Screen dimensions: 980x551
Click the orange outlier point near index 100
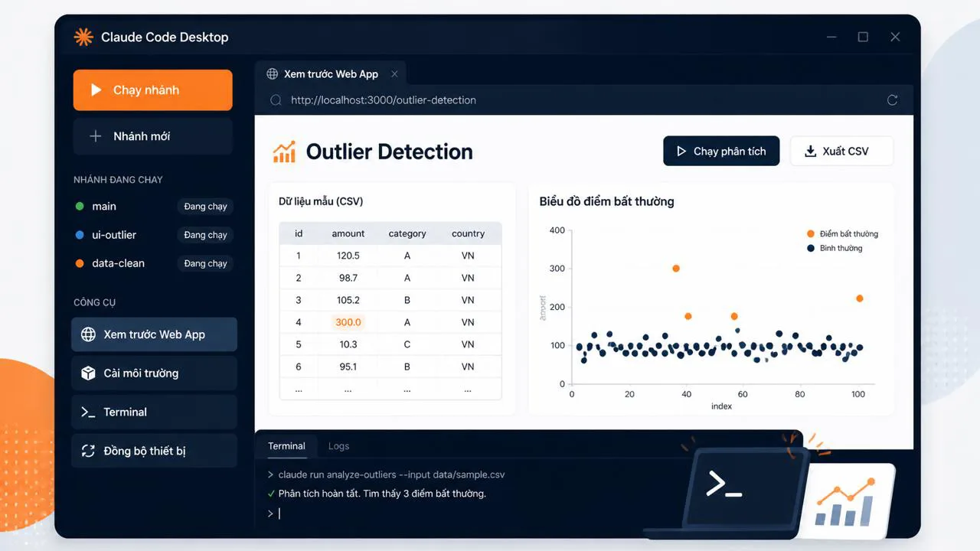[860, 298]
